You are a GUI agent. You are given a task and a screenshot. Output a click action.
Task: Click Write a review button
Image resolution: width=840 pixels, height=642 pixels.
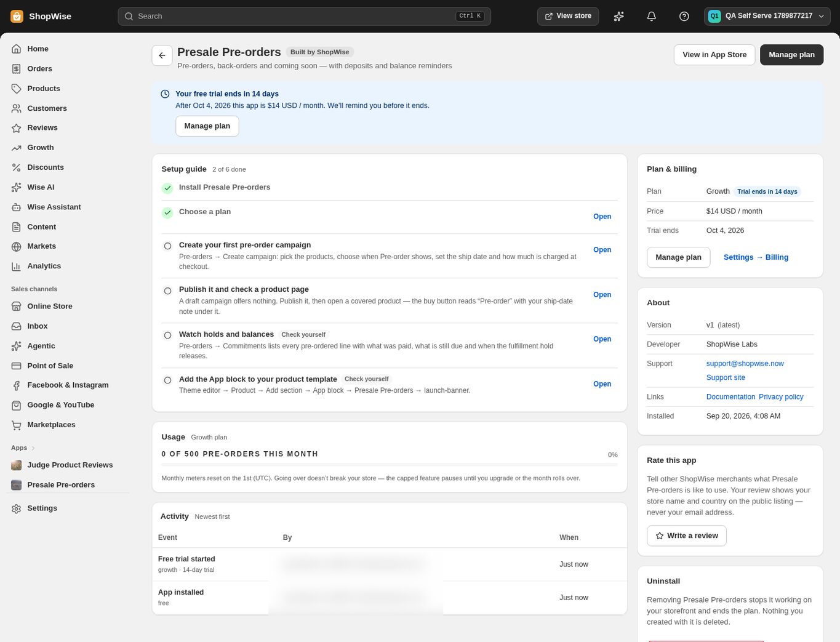coord(687,536)
